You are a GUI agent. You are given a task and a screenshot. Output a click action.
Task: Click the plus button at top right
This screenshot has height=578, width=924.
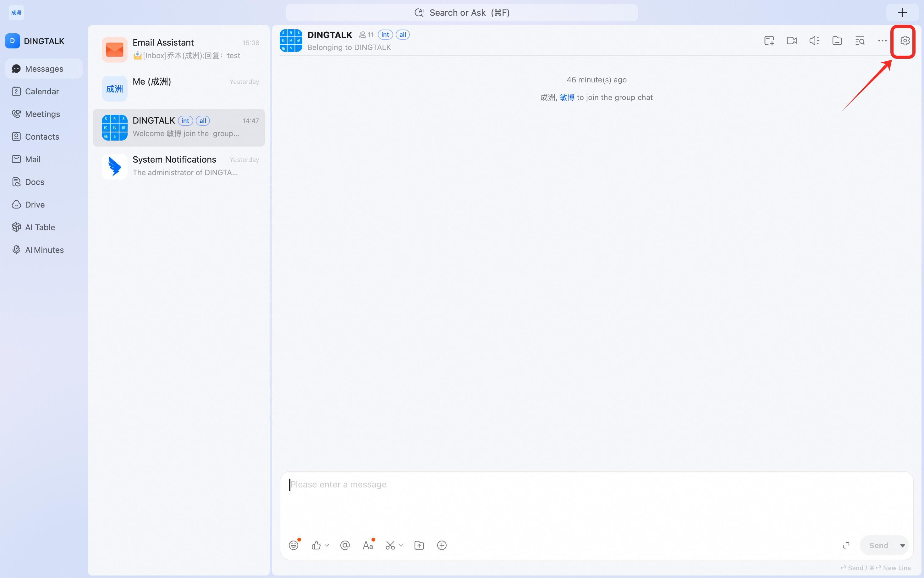[x=902, y=13]
